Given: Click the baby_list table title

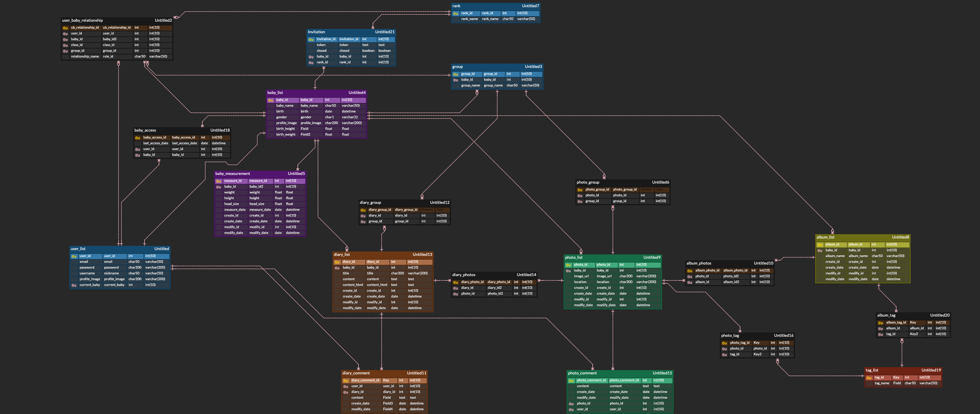Looking at the screenshot, I should tap(275, 93).
